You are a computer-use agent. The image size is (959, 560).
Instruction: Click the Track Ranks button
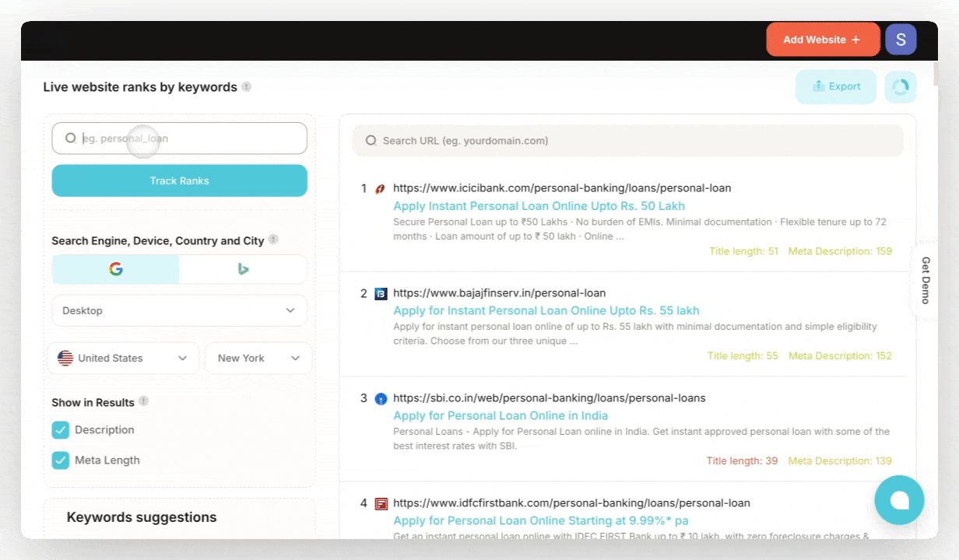pos(179,180)
